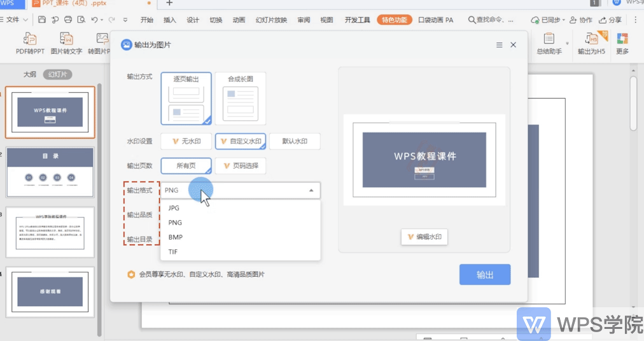644x341 pixels.
Task: Open the 图片转文字 tool
Action: point(66,43)
